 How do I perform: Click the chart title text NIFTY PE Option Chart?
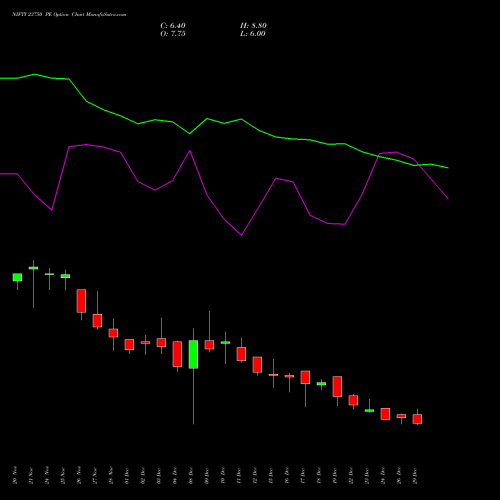click(x=69, y=15)
